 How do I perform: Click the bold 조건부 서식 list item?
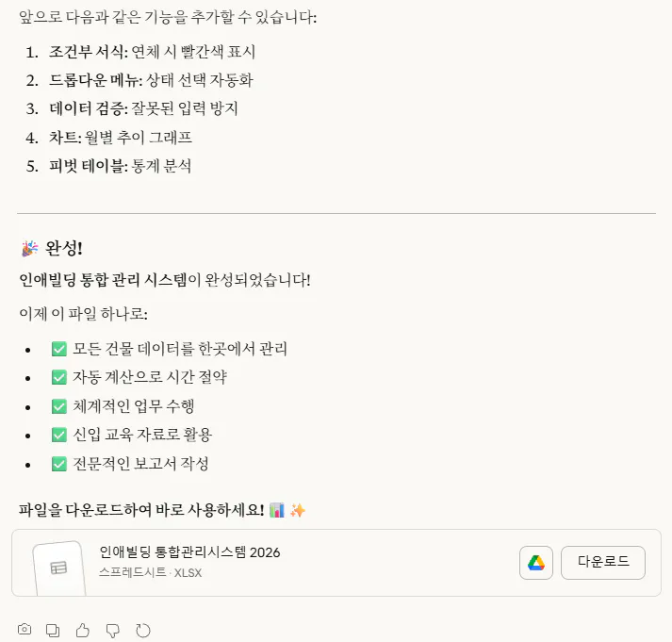[88, 52]
